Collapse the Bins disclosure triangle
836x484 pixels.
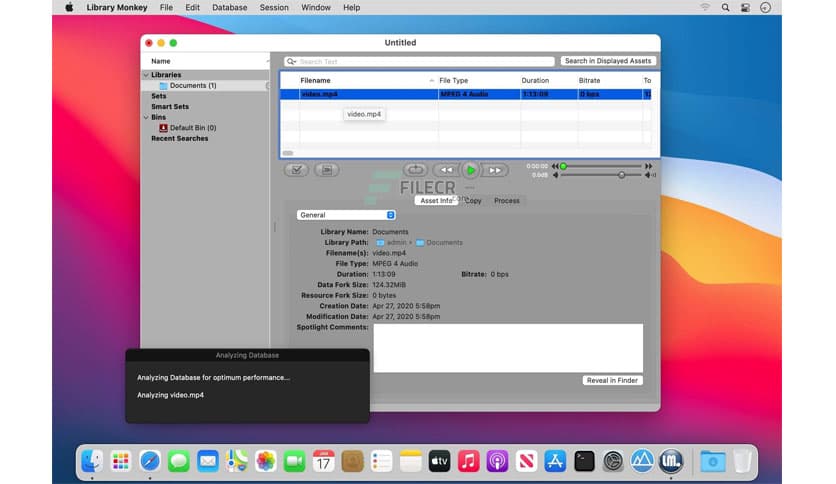[x=146, y=117]
